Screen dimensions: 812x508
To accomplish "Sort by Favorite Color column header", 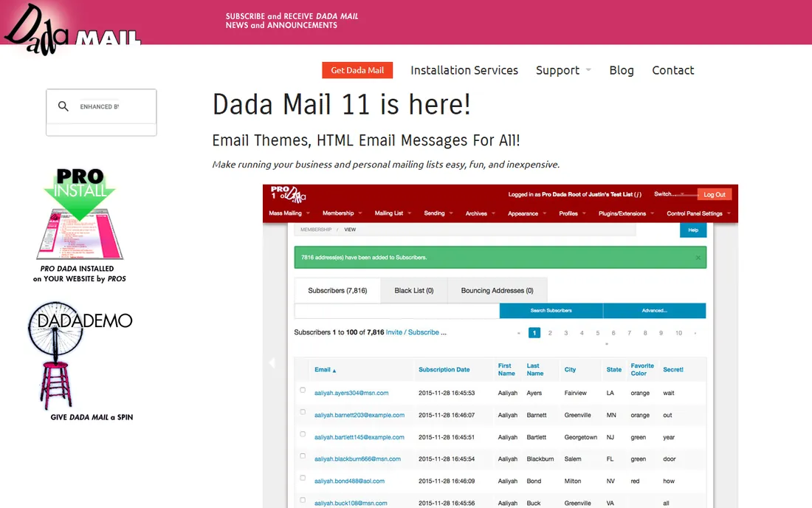I will (642, 370).
